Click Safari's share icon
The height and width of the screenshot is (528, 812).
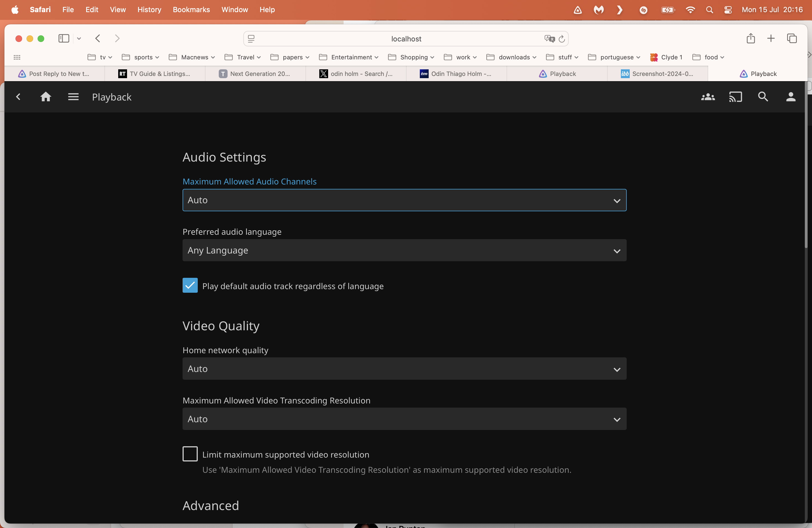[x=750, y=39]
